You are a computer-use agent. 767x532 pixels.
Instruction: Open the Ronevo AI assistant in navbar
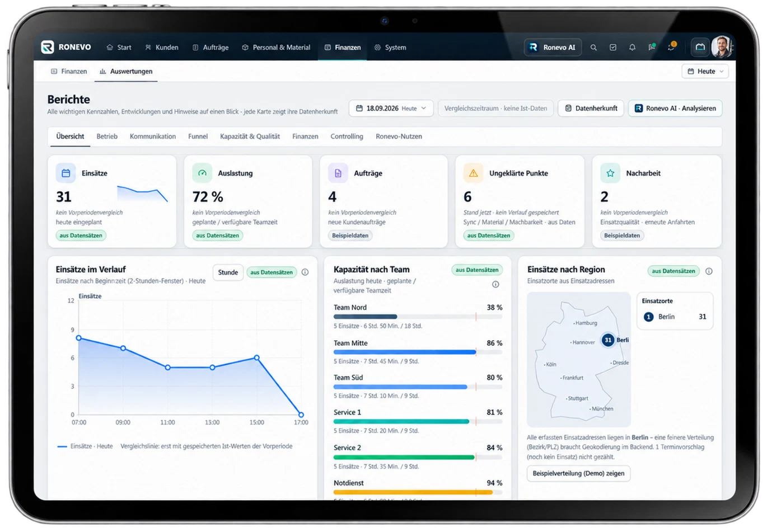tap(553, 48)
